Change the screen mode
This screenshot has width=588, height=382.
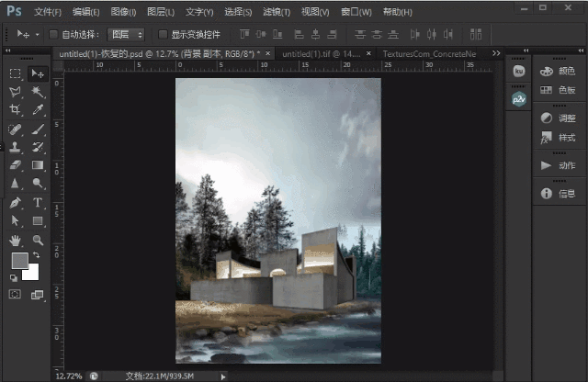coord(37,295)
